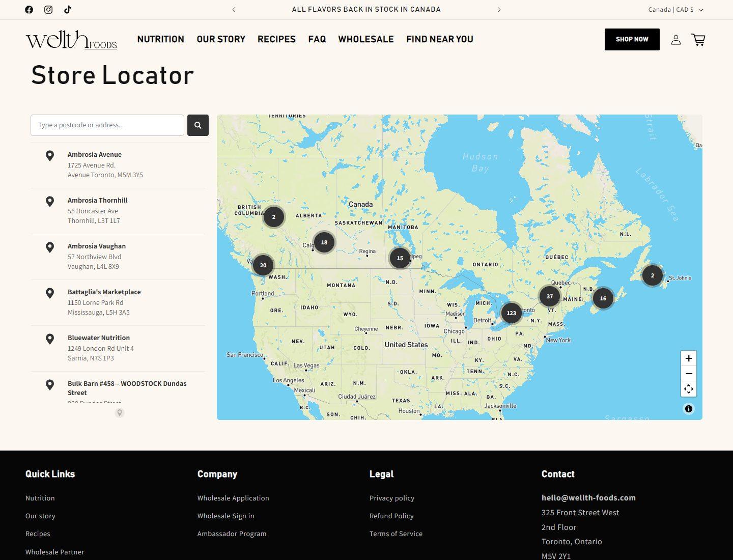Open the Canada | CAD $ currency selector
Screen dimensions: 733x560
coord(675,10)
